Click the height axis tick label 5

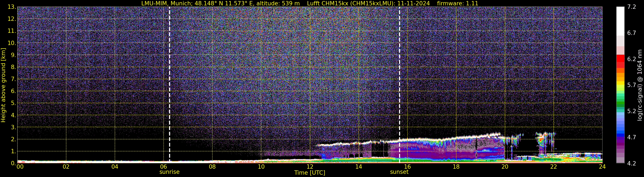point(13,103)
